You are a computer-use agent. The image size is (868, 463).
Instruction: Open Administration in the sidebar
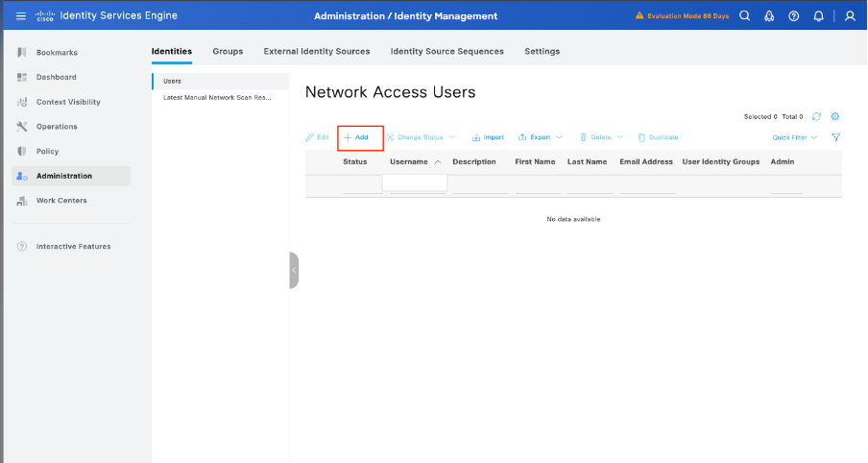(x=71, y=176)
